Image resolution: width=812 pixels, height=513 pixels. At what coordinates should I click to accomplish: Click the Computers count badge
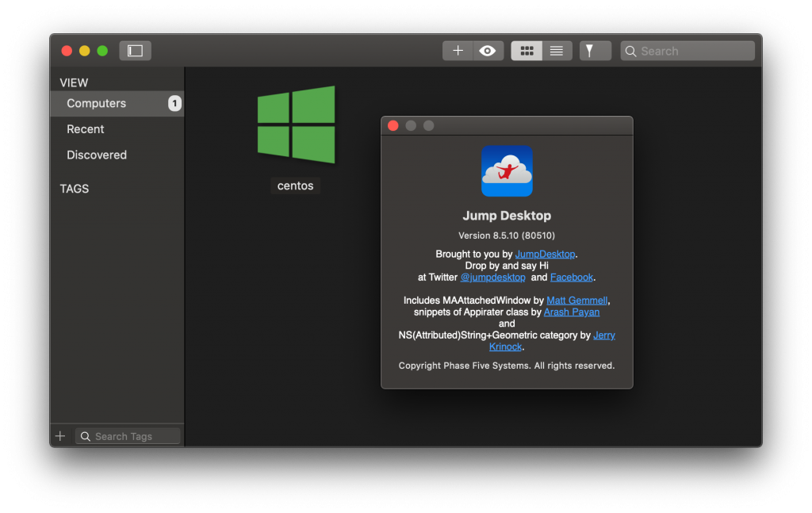tap(174, 104)
